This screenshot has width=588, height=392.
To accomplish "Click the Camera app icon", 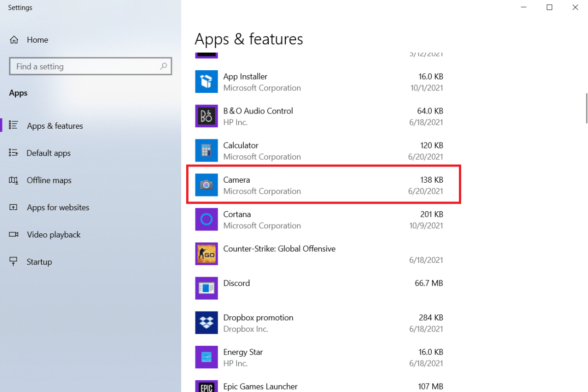I will [x=206, y=185].
